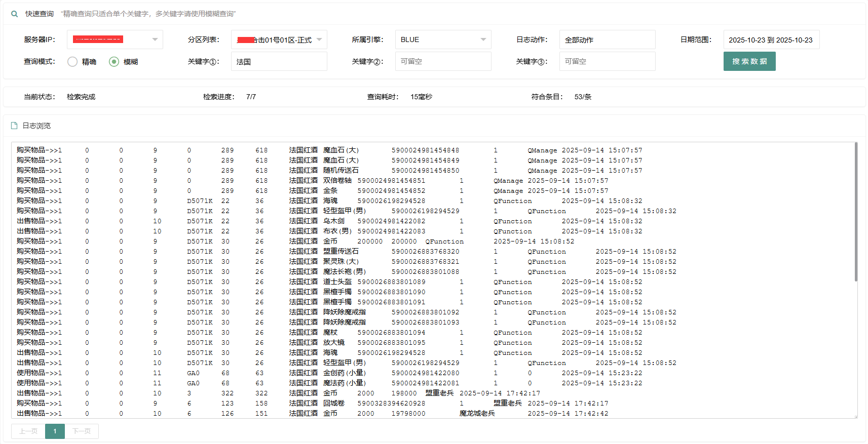Viewport: 868px width, 444px height.
Task: Focus the 关键字③ keyword input field
Action: [607, 61]
